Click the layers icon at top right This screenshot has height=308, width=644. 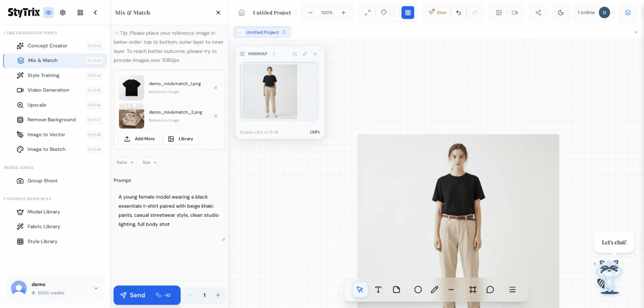tap(628, 12)
